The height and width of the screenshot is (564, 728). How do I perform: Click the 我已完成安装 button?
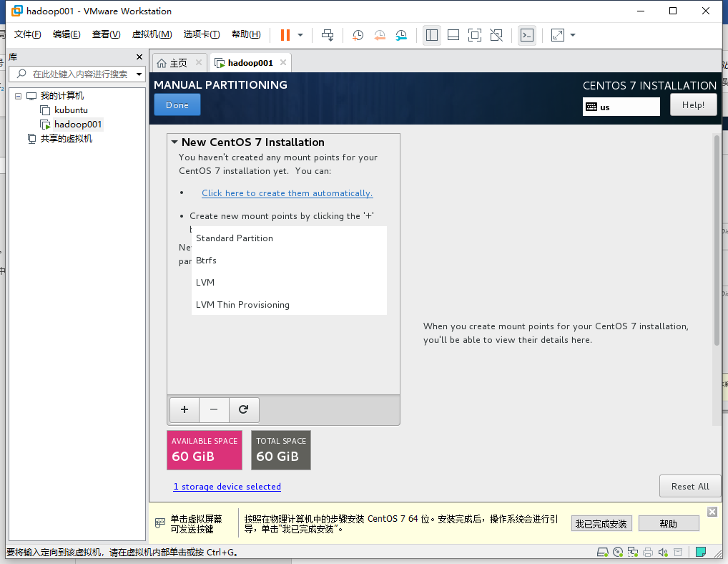(601, 524)
